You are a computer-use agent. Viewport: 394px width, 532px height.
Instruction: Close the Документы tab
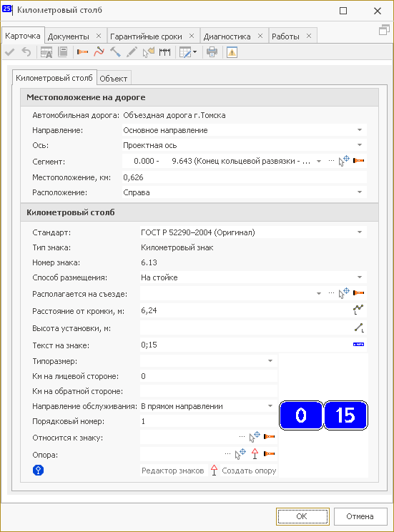coord(99,36)
